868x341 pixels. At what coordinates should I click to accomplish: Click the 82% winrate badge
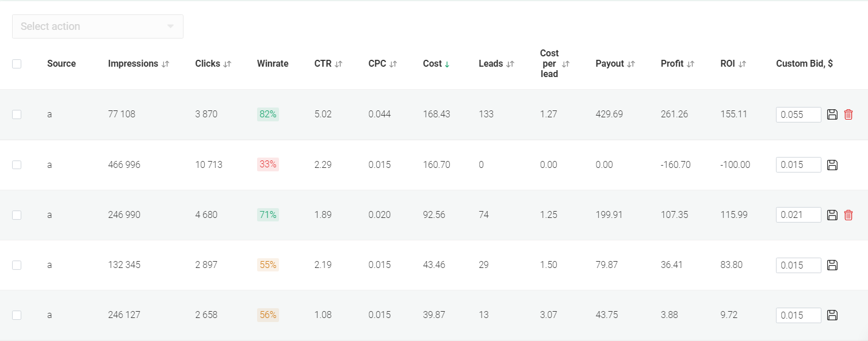[x=268, y=114]
